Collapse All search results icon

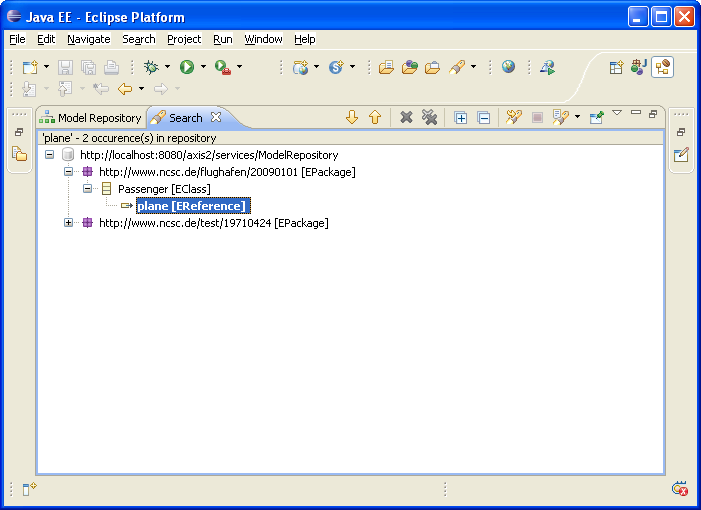tap(484, 118)
